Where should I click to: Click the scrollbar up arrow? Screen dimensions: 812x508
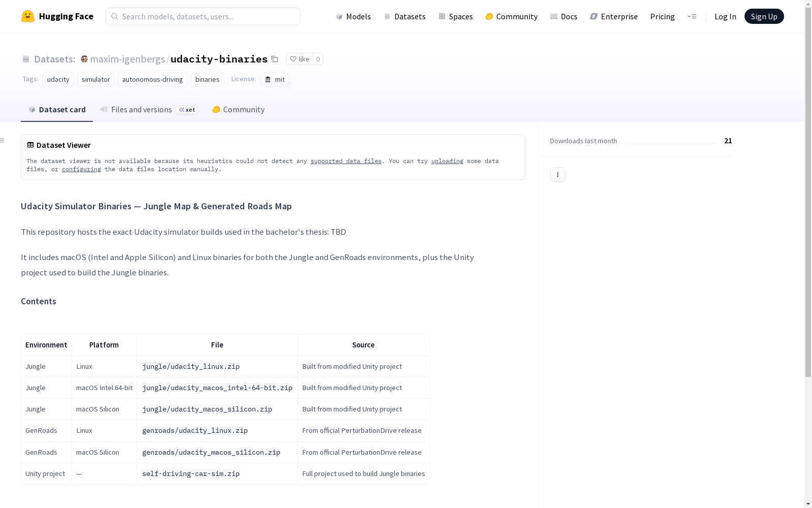pos(808,4)
